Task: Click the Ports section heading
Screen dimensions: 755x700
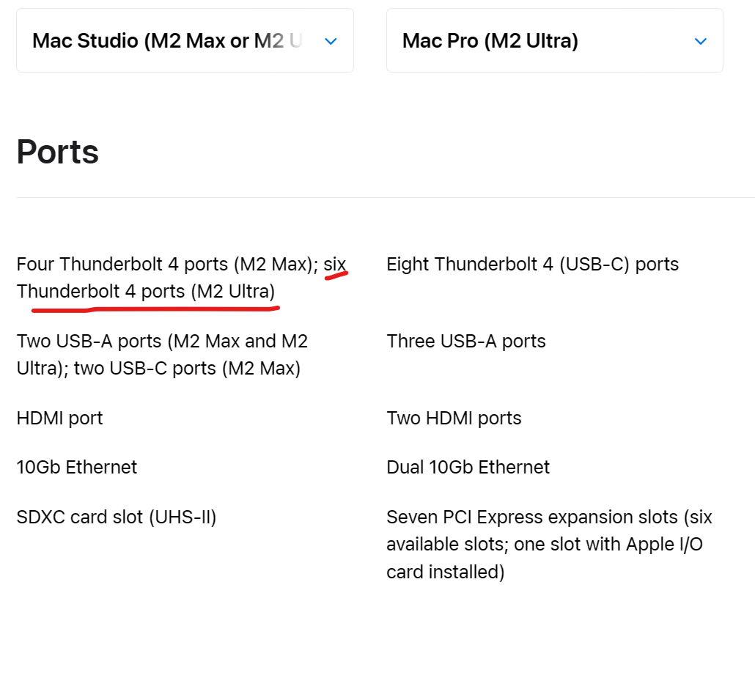Action: [58, 152]
